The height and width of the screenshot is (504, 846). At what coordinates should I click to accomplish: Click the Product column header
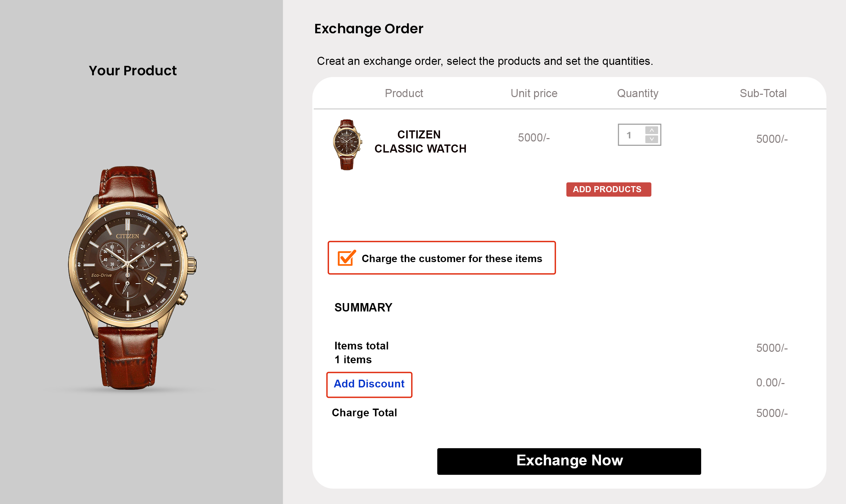point(404,93)
